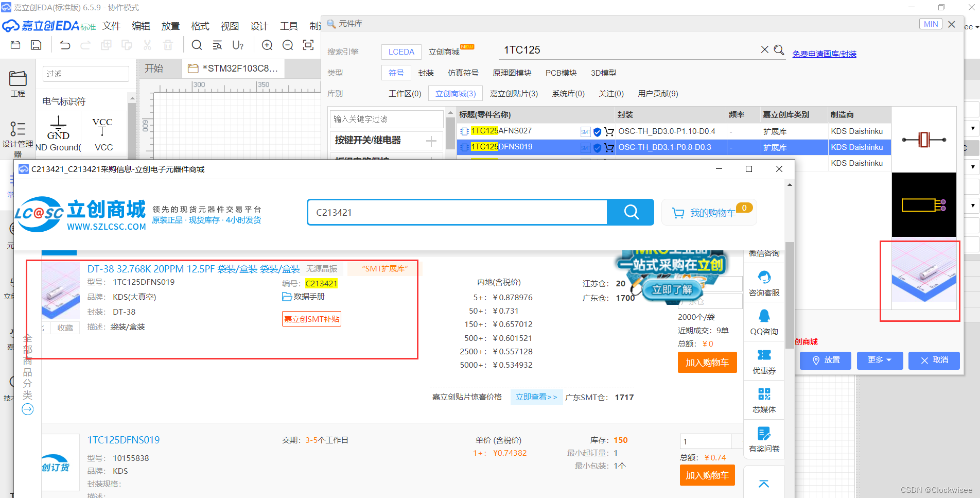This screenshot has width=980, height=498.
Task: Click 放置 button in library dialog
Action: click(x=825, y=360)
